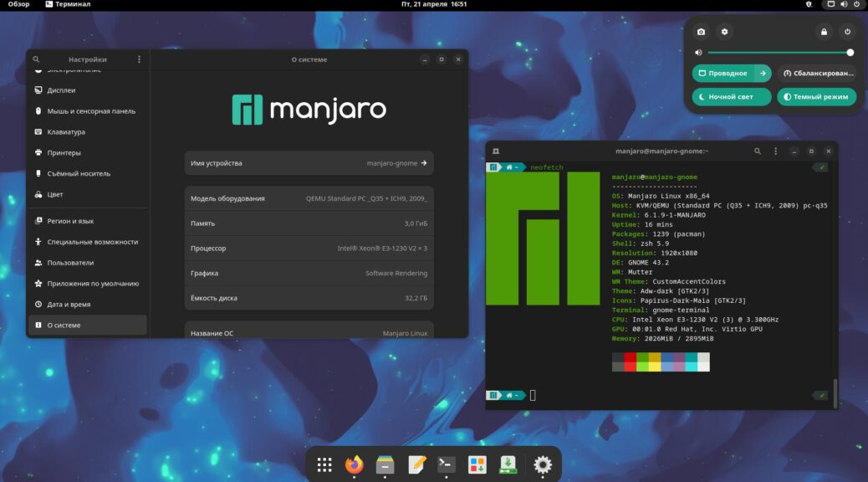Open the Settings sidebar three-dot menu
The image size is (868, 482).
(x=139, y=59)
